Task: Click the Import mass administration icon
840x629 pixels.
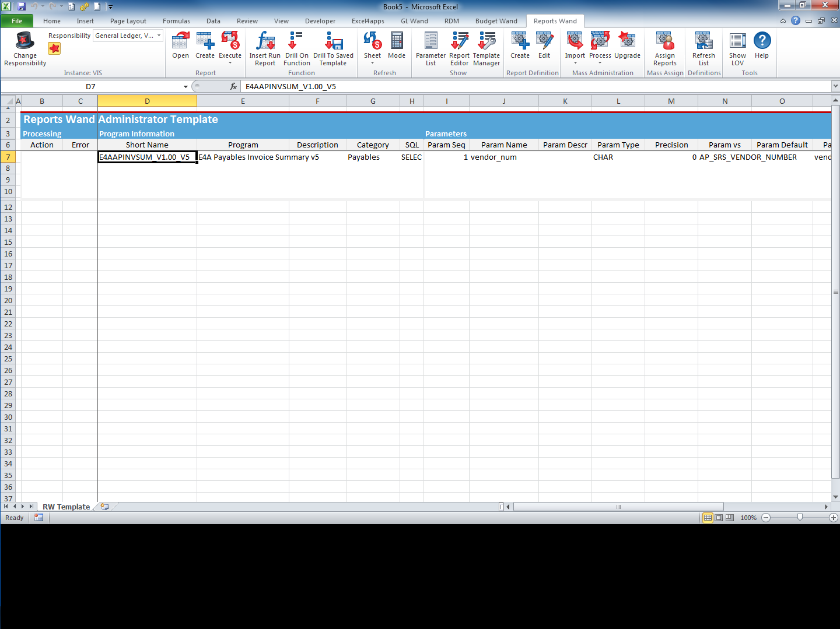Action: point(575,41)
